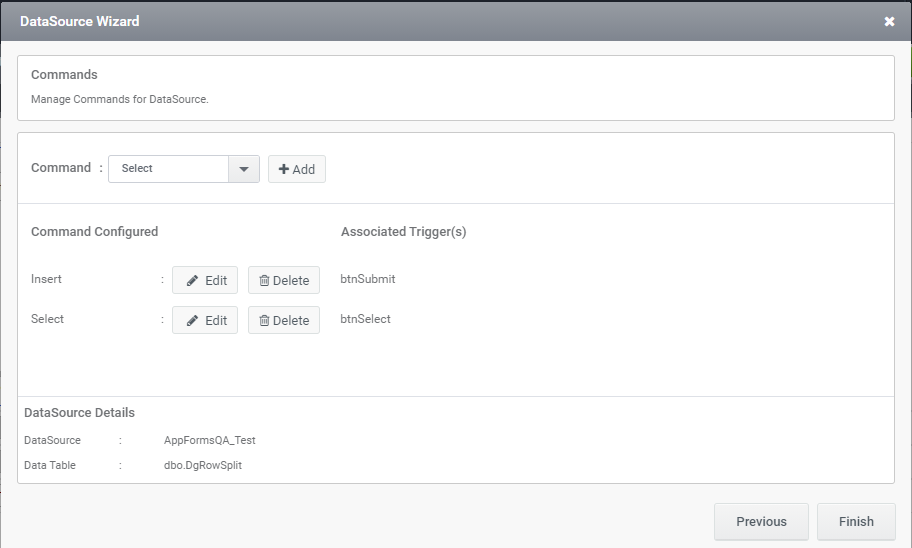Click the Command combo box showing Select
This screenshot has width=912, height=548.
pos(184,169)
